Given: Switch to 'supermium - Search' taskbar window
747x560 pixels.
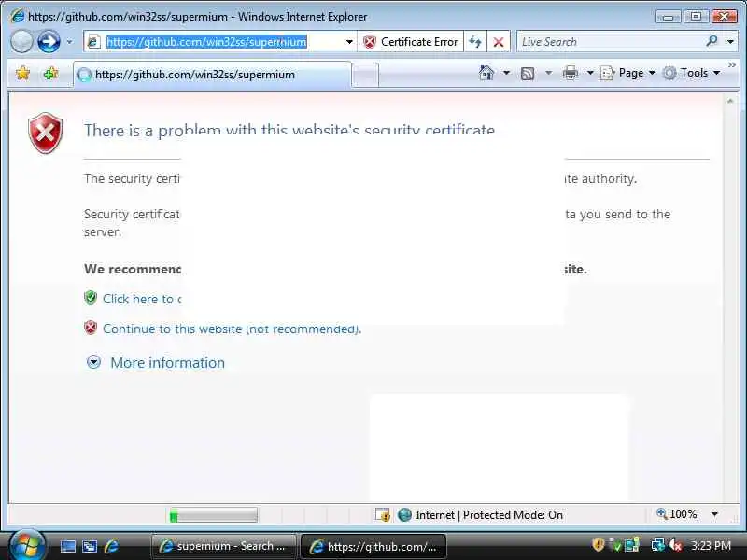Looking at the screenshot, I should click(223, 546).
